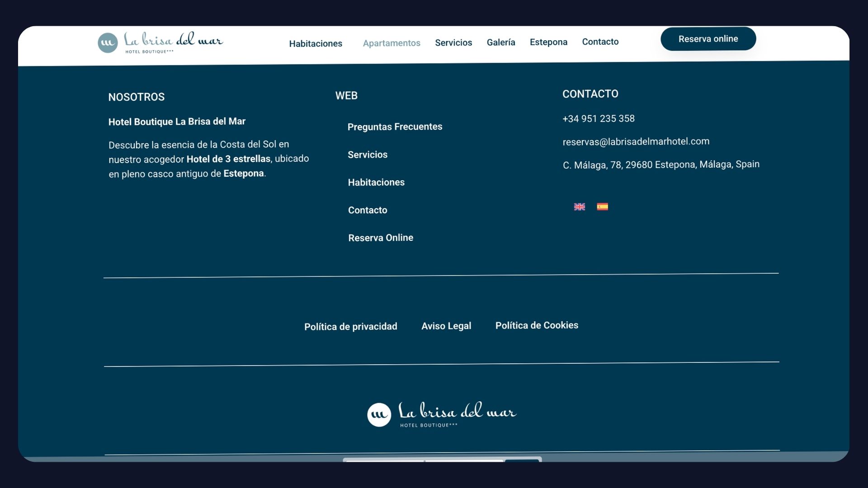Open Preguntas Frecuentes link
Viewport: 868px width, 488px height.
pyautogui.click(x=395, y=127)
